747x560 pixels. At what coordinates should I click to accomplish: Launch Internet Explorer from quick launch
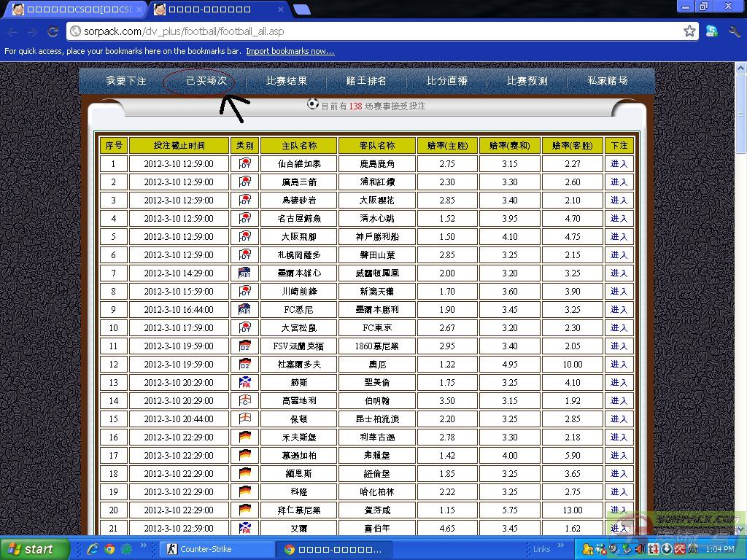coord(93,549)
